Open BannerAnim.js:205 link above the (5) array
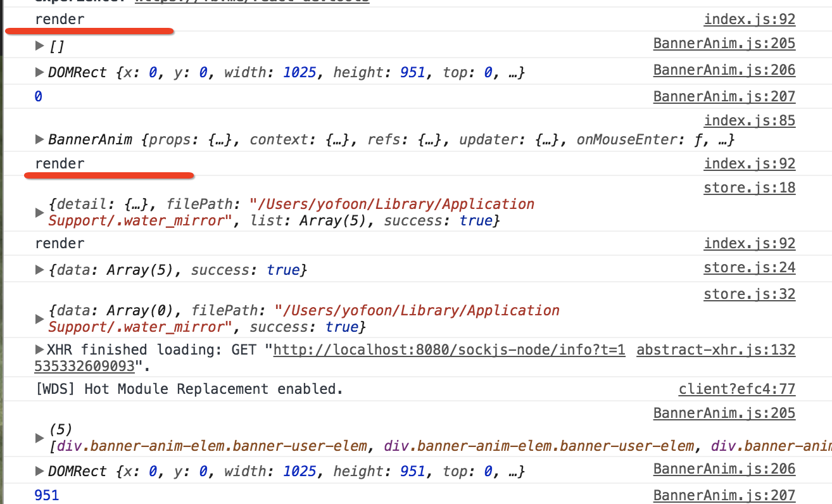The height and width of the screenshot is (504, 832). click(x=724, y=413)
